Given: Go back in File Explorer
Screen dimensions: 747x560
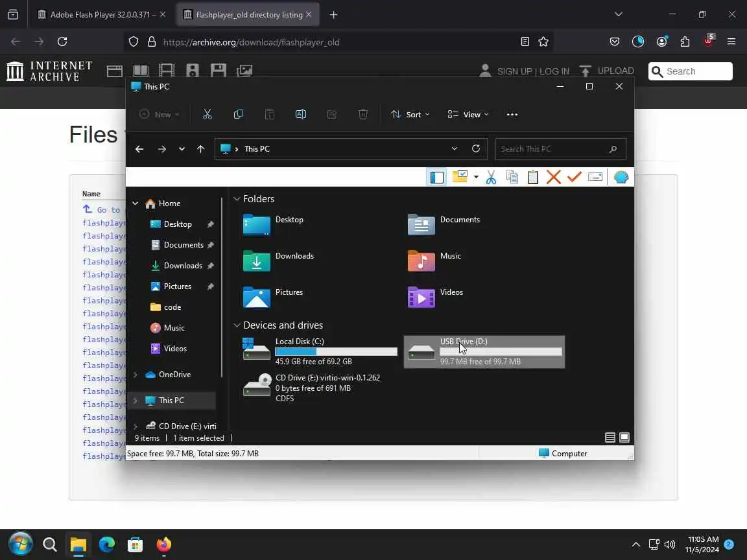Looking at the screenshot, I should pos(139,149).
